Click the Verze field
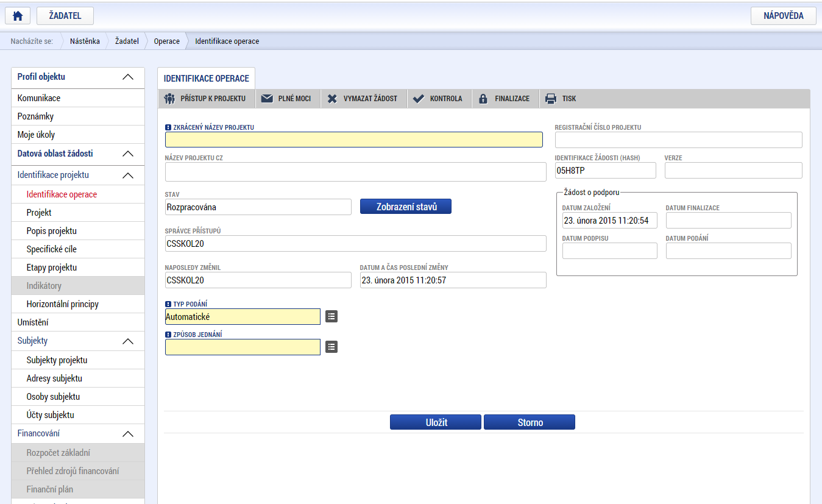The width and height of the screenshot is (822, 504). point(734,170)
